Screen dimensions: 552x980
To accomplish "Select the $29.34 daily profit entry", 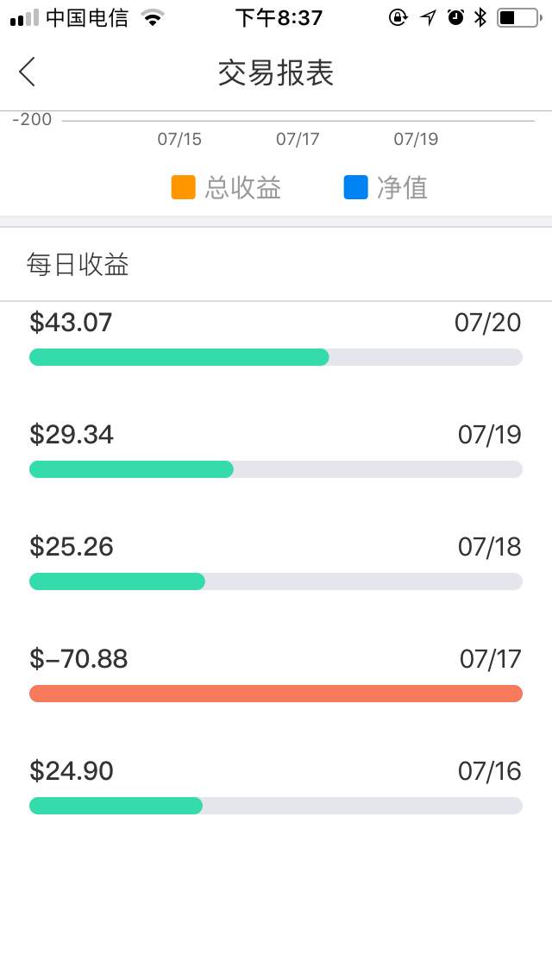I will [x=72, y=435].
